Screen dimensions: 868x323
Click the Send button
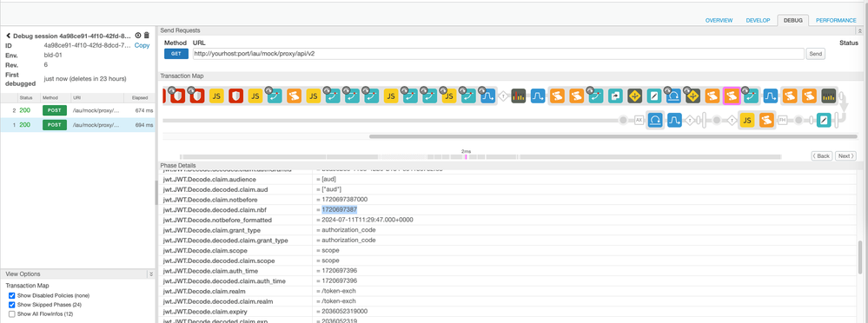816,54
